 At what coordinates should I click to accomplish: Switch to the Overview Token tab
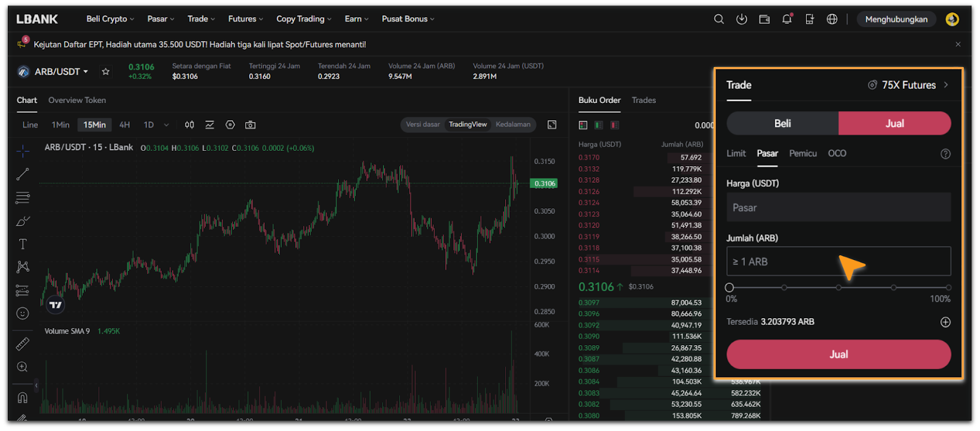(77, 100)
